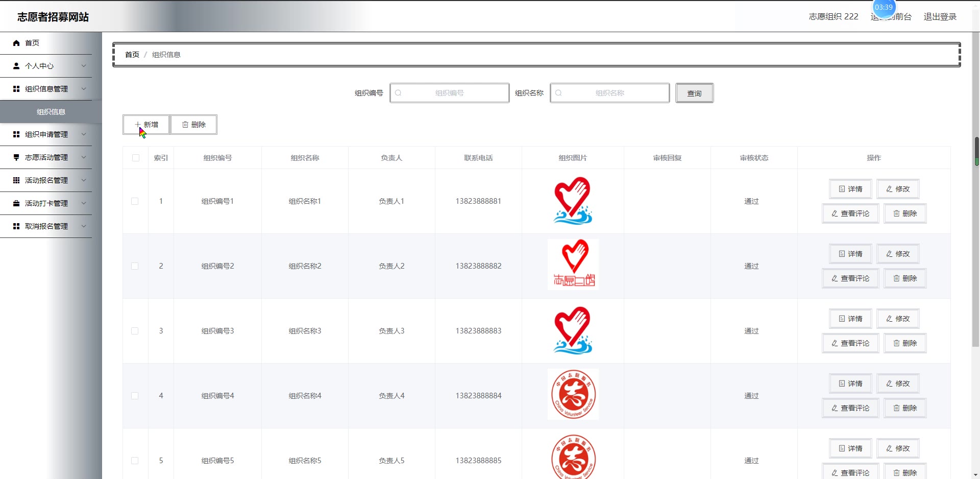
Task: Click 修改 for 组织名称3 row
Action: pos(898,319)
